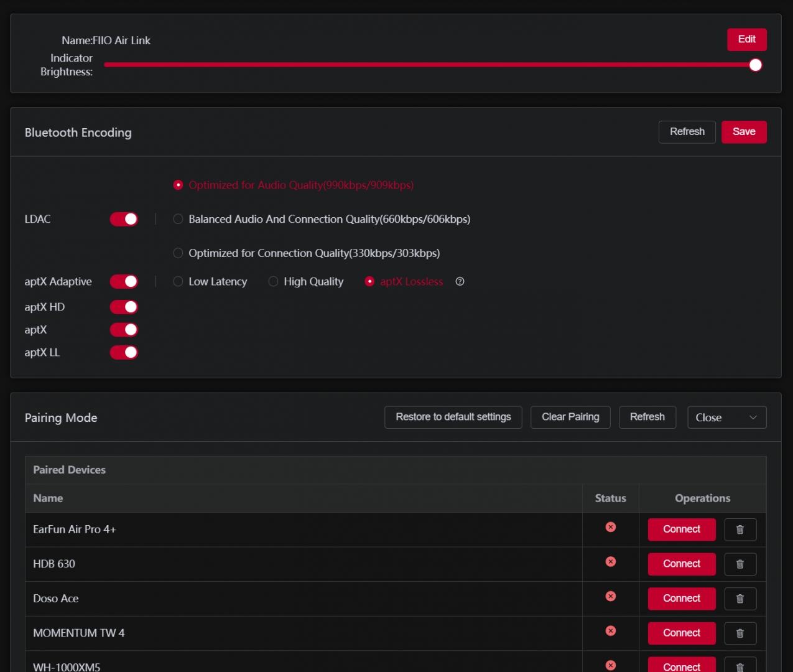Screen dimensions: 793x672
Task: Click Clear Pairing button
Action: tap(570, 418)
